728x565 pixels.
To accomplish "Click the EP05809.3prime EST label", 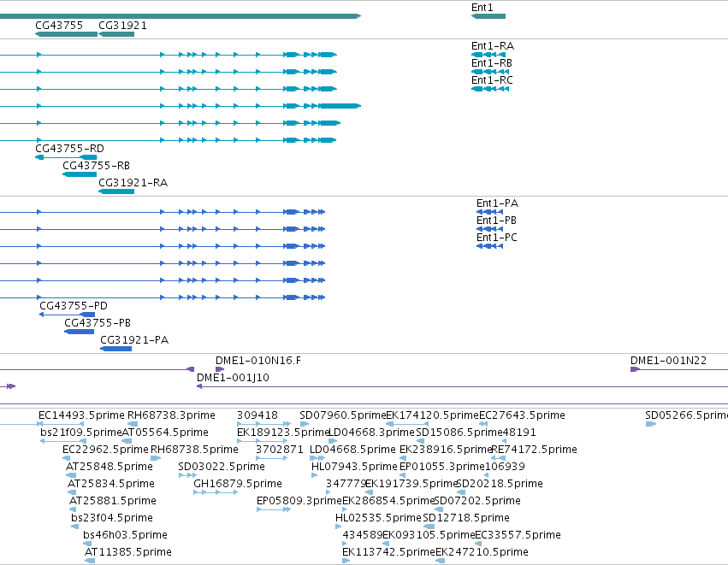I will [299, 501].
